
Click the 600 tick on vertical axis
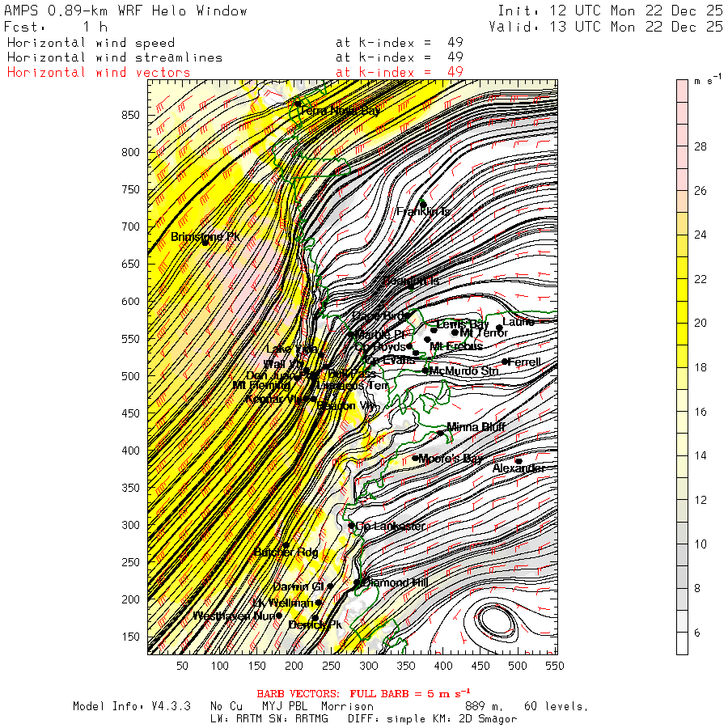[x=130, y=302]
